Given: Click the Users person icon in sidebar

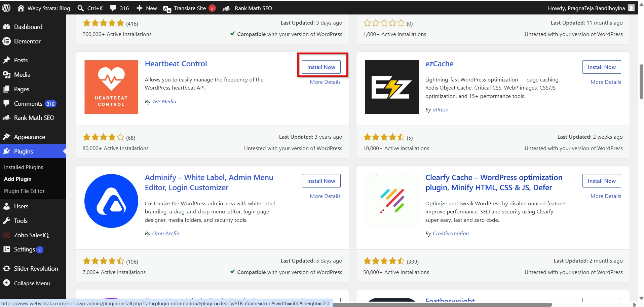Looking at the screenshot, I should 6,206.
